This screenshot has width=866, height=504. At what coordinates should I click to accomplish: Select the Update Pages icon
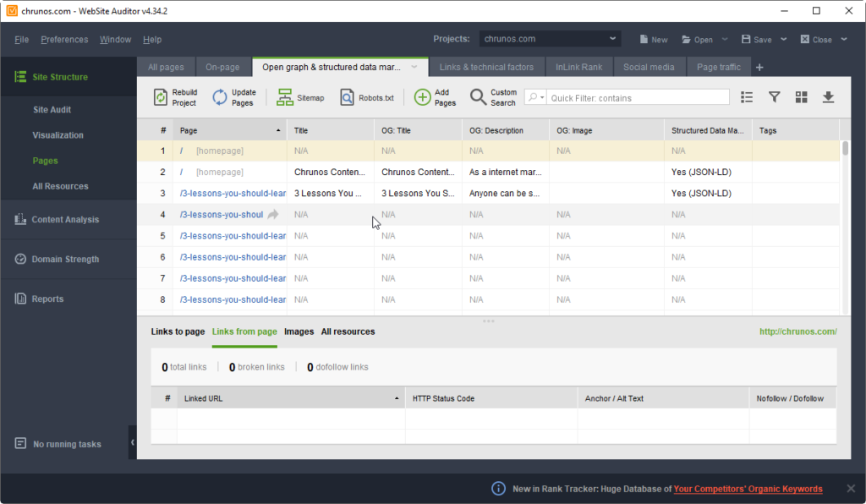[x=222, y=96]
